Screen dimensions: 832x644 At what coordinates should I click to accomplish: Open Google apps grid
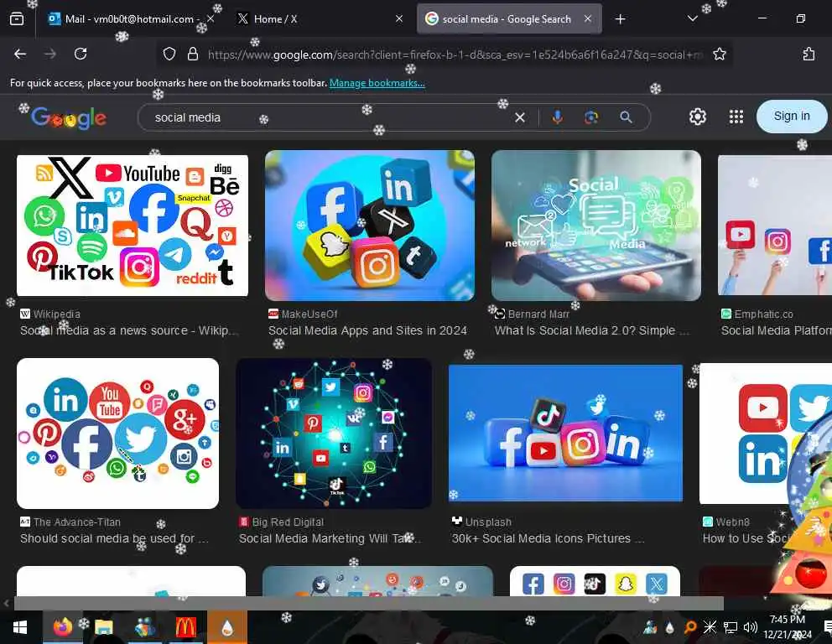click(x=736, y=117)
